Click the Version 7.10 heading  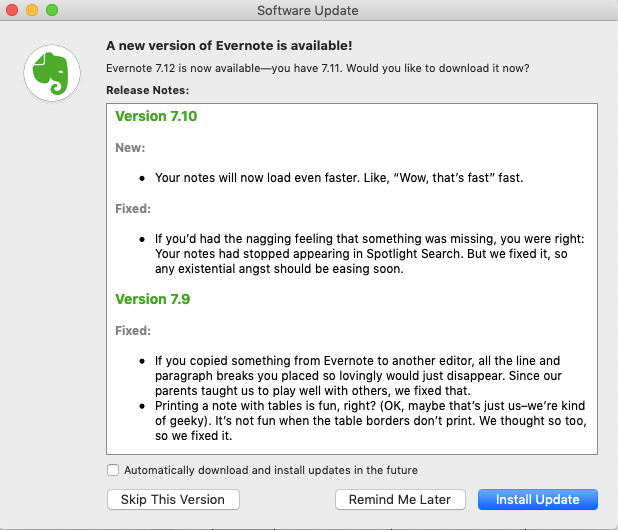click(x=156, y=116)
